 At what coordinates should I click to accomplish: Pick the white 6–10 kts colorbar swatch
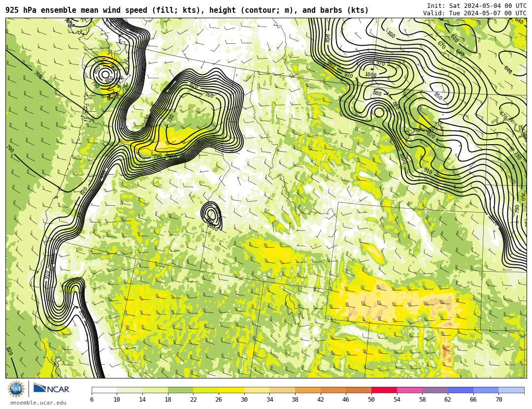tap(104, 390)
